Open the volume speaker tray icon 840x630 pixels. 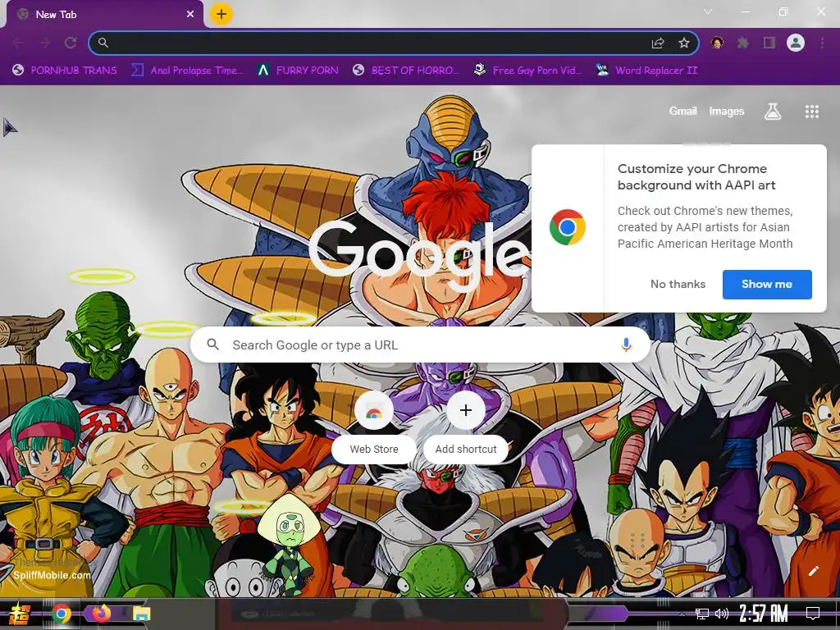coord(722,614)
